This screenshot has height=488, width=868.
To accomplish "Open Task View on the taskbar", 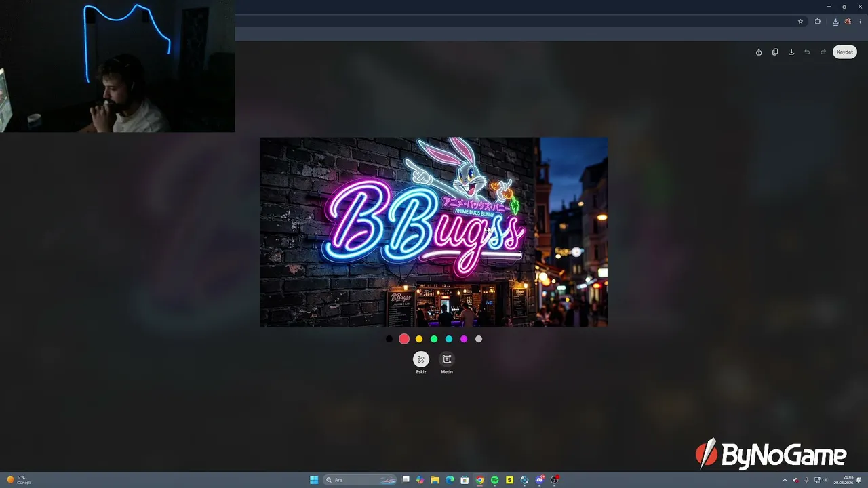I will (406, 480).
